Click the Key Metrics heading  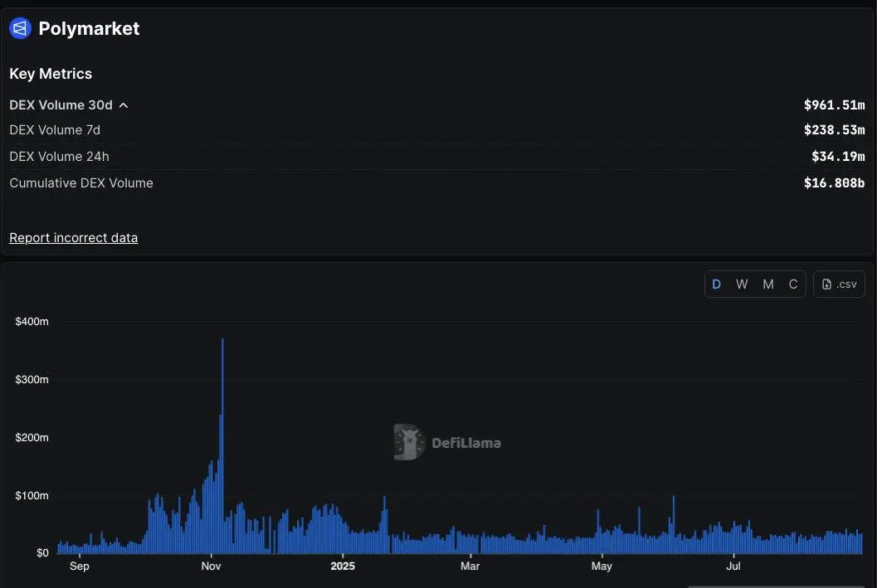(x=51, y=74)
